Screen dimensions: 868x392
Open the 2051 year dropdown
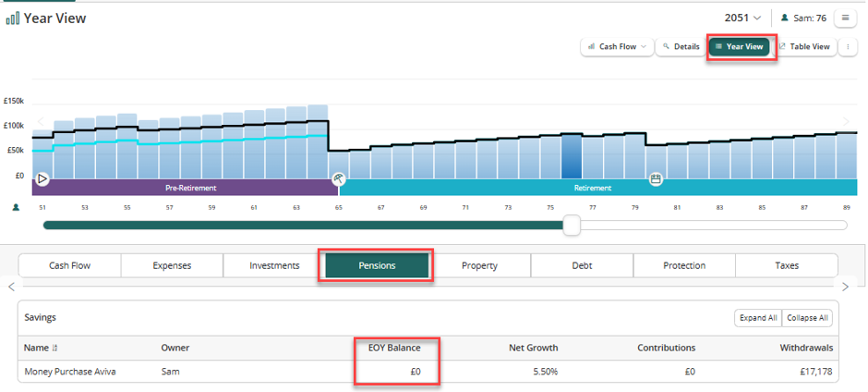(743, 18)
